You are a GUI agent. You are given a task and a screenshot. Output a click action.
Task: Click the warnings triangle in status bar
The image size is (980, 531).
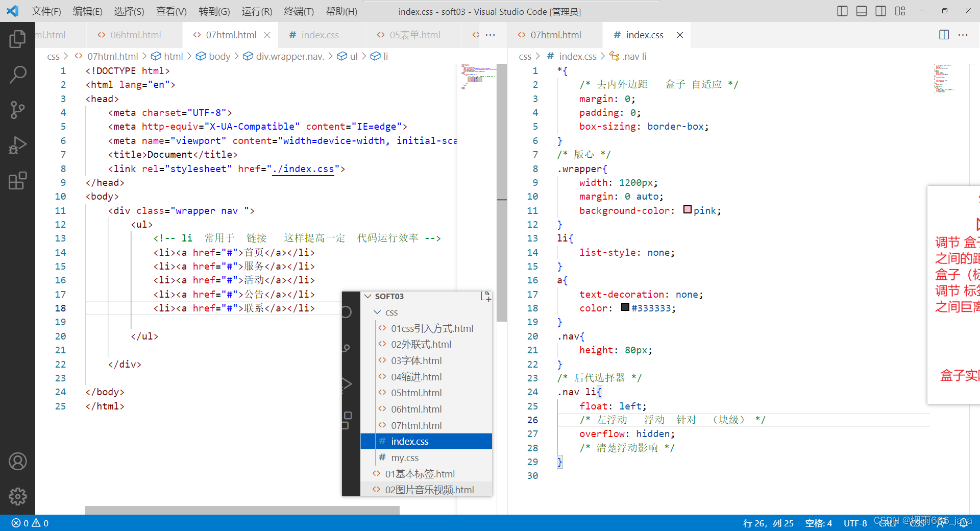coord(36,523)
